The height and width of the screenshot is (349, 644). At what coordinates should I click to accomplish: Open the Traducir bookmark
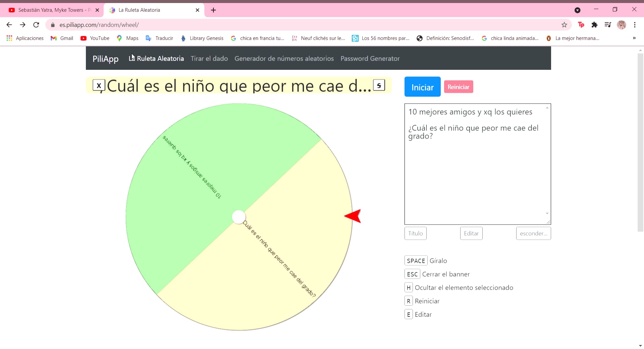[x=160, y=38]
